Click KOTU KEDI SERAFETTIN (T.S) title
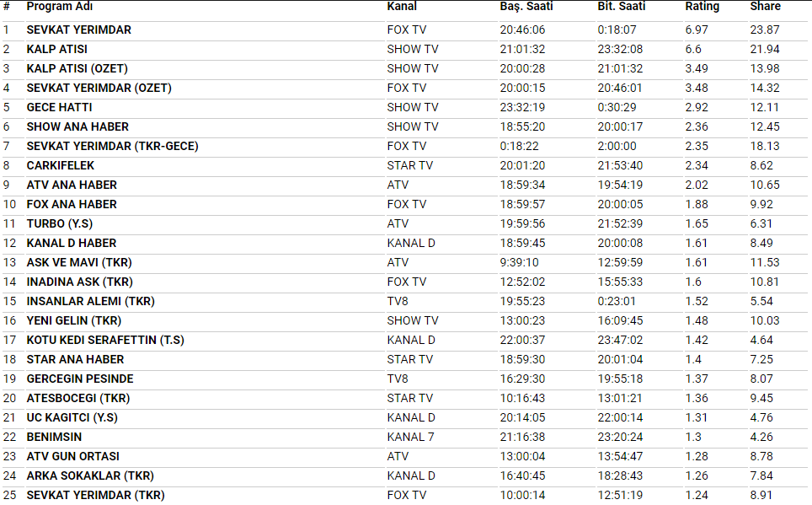812x505 pixels. point(105,340)
